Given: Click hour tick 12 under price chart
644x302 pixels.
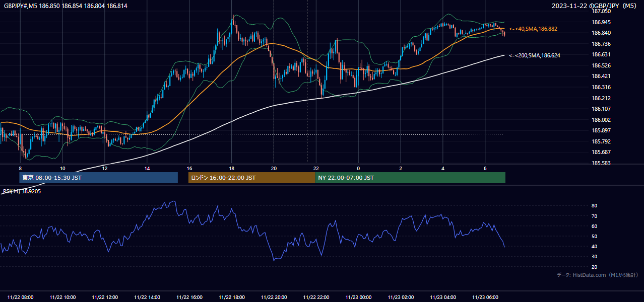Looking at the screenshot, I should point(105,168).
